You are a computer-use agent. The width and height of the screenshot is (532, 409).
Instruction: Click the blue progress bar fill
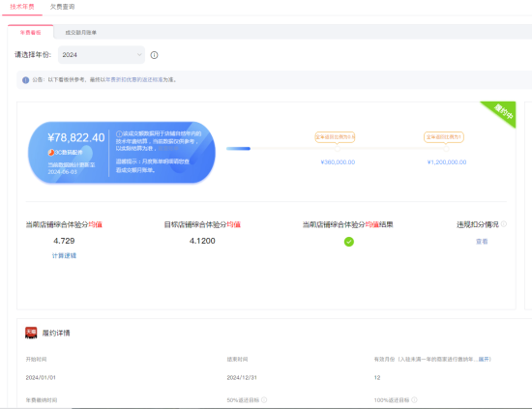(x=238, y=149)
